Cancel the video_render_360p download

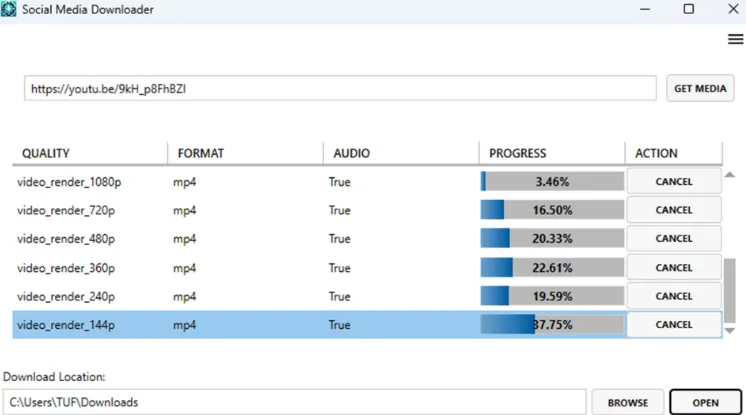pos(674,267)
